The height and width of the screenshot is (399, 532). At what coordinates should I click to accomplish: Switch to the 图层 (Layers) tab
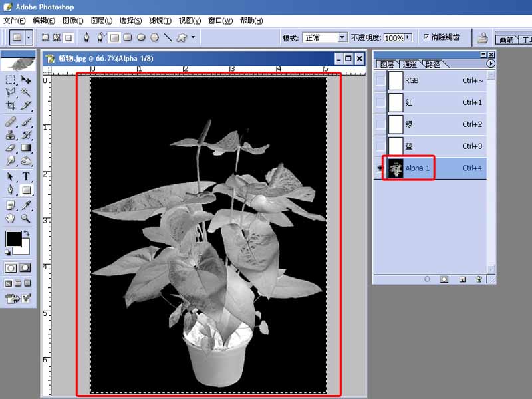386,65
